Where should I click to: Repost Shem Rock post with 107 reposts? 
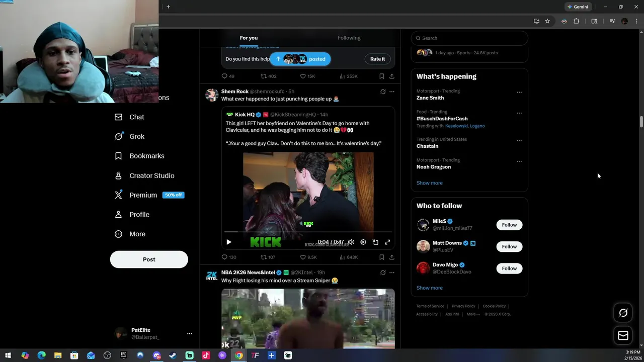(x=268, y=257)
